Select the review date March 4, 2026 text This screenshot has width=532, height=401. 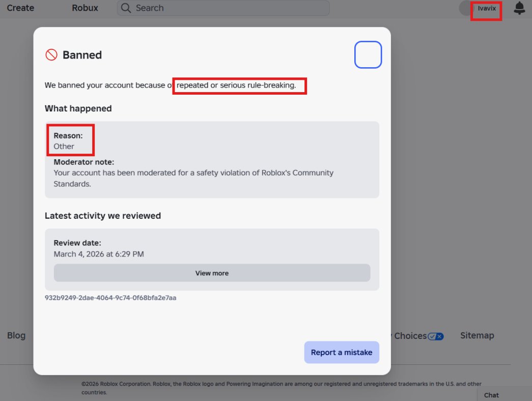coord(99,254)
